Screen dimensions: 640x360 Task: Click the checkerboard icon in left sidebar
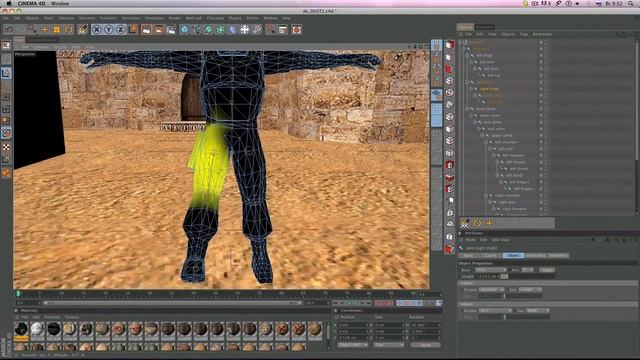[6, 147]
